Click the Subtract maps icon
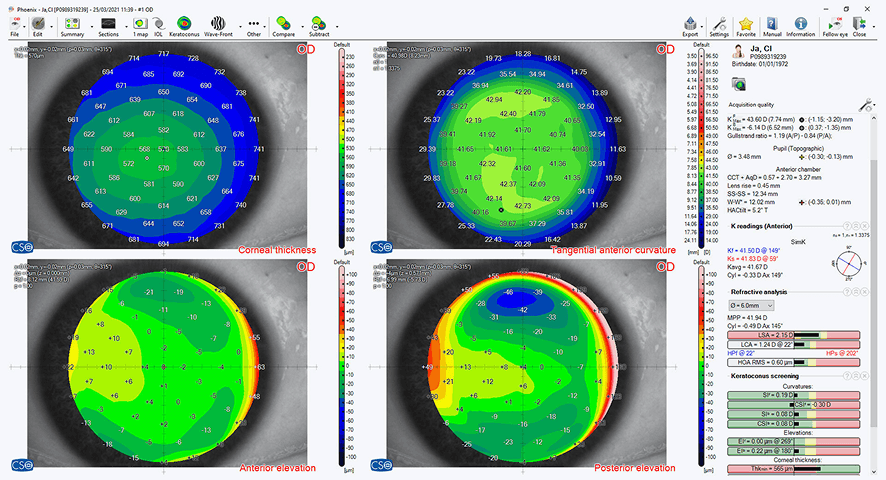The height and width of the screenshot is (480, 886). 318,25
